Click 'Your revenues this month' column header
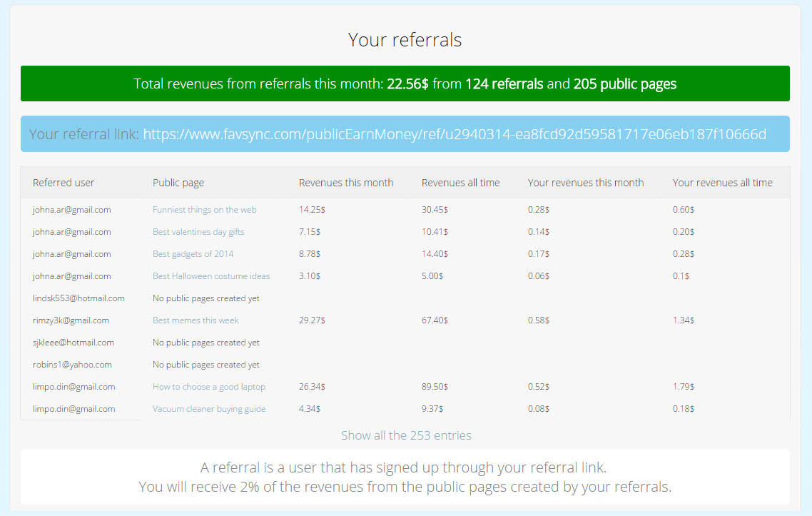Image resolution: width=812 pixels, height=516 pixels. (x=585, y=183)
